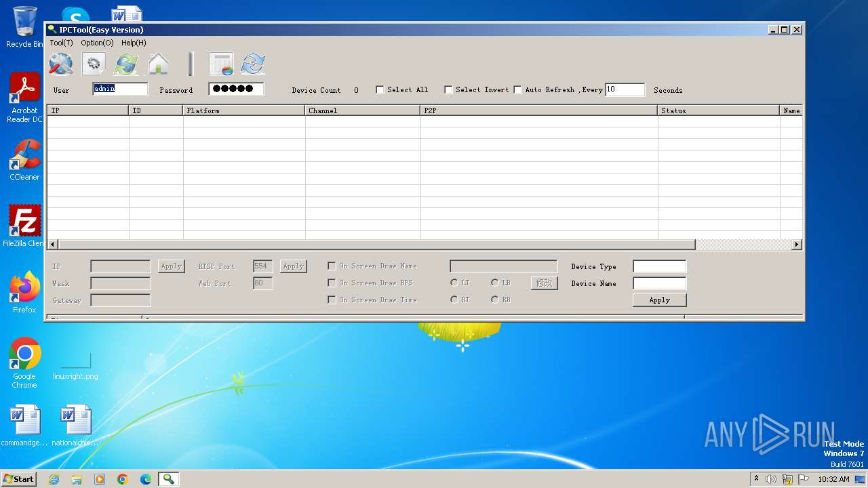Click the Status column header
Image resolution: width=868 pixels, height=488 pixels.
pos(719,110)
